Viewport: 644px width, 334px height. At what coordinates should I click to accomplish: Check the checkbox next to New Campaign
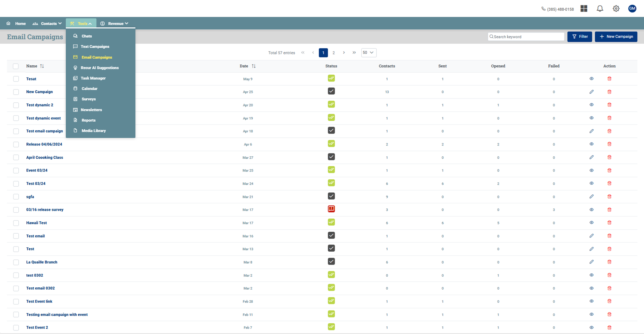point(16,92)
